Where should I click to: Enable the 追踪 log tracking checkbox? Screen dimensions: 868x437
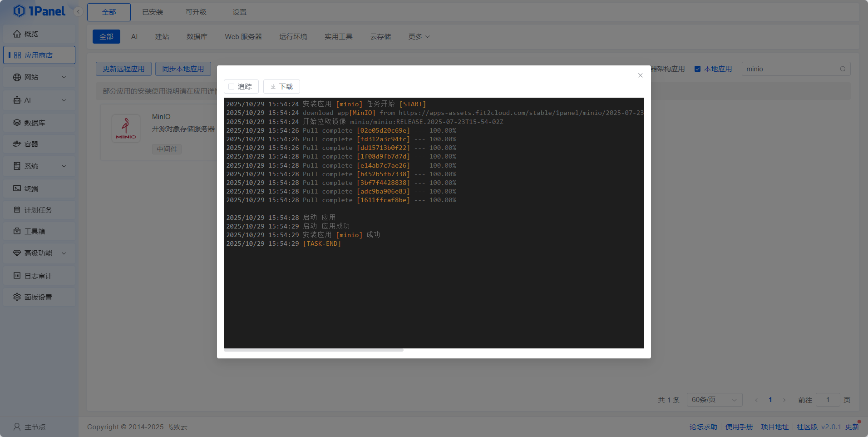click(x=232, y=86)
